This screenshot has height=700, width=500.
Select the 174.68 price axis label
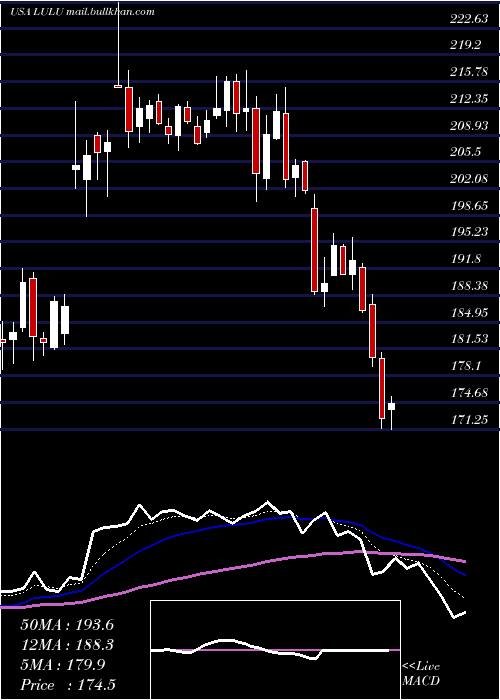tap(469, 393)
